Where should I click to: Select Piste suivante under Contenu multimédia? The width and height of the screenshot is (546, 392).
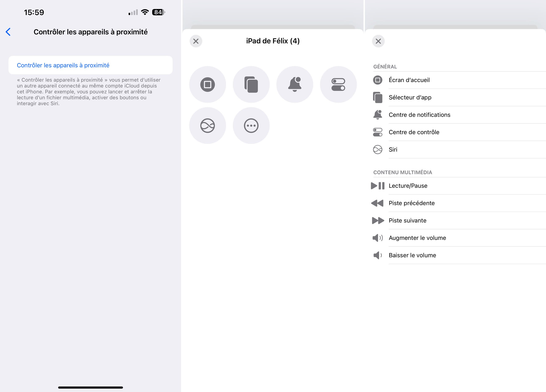coord(407,220)
